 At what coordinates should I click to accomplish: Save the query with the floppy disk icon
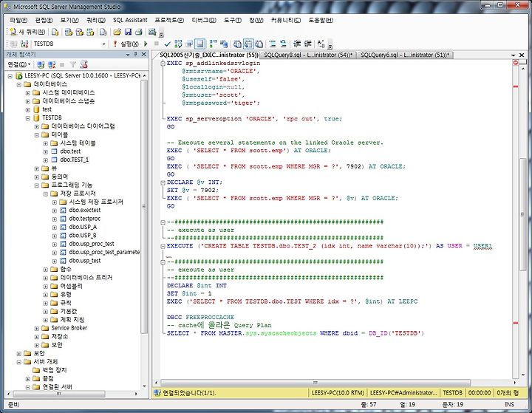tap(128, 32)
